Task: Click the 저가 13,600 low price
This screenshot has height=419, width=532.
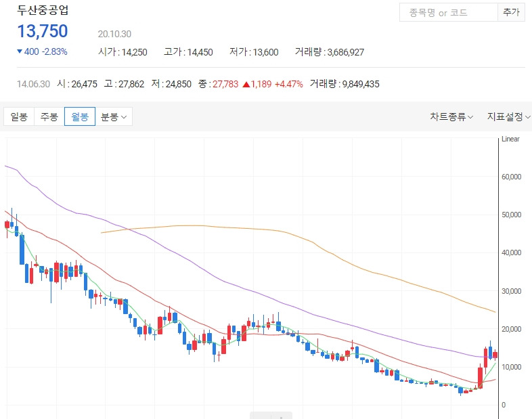Action: [254, 52]
